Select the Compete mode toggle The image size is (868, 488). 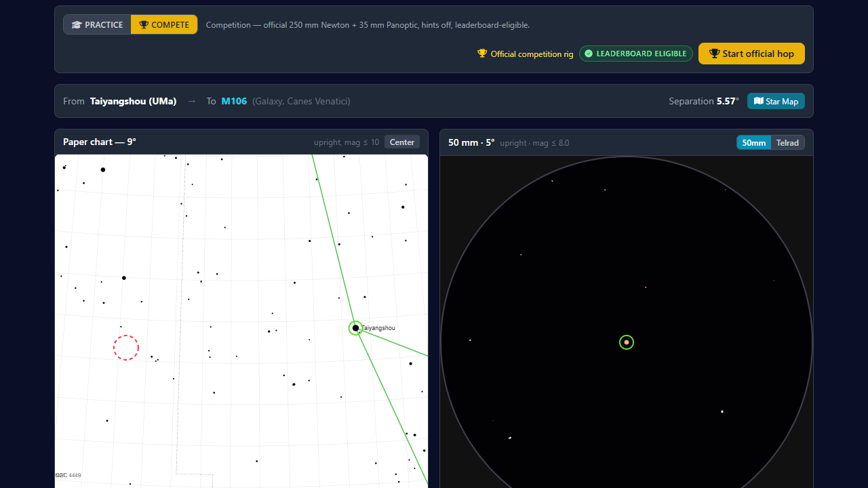(x=164, y=24)
